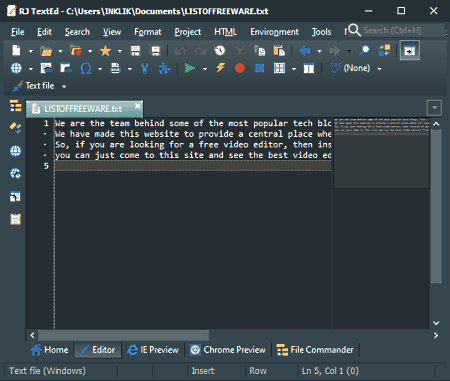This screenshot has height=381, width=450.
Task: Click the lightning bolt icon
Action: click(220, 68)
